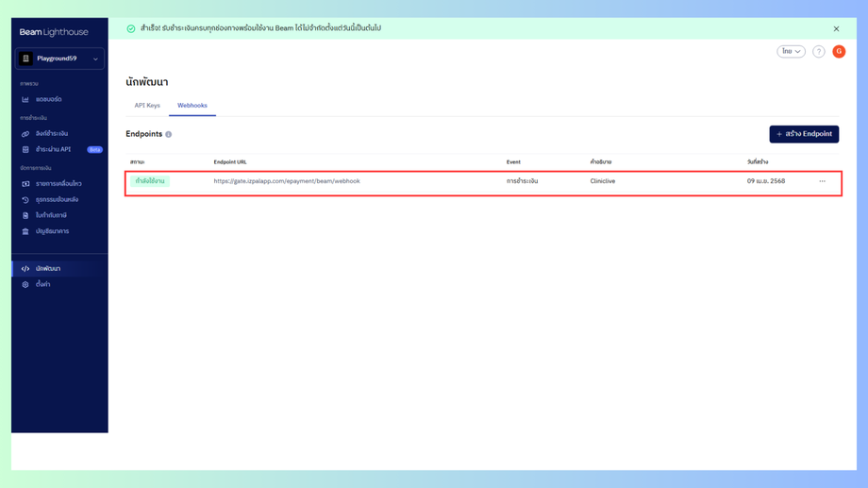
Task: Click the tax invoice document icon
Action: (25, 215)
